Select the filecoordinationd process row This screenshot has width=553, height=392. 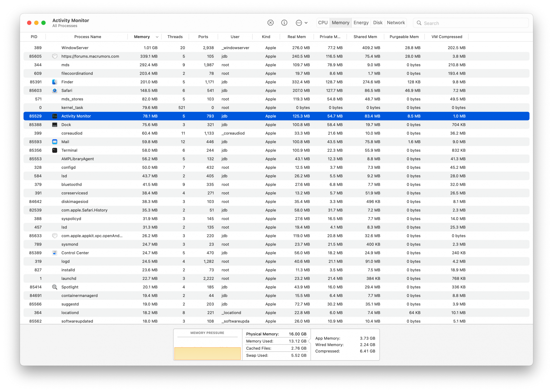point(276,73)
